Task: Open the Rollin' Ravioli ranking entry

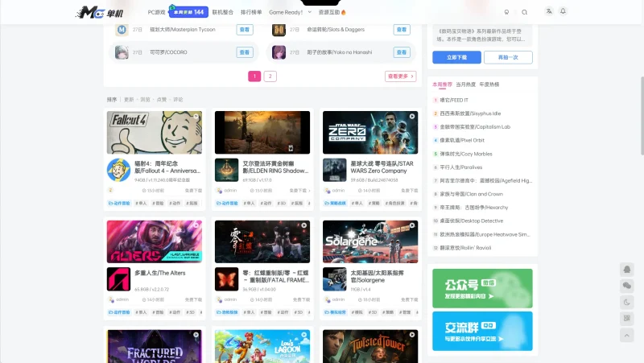Action: click(465, 248)
